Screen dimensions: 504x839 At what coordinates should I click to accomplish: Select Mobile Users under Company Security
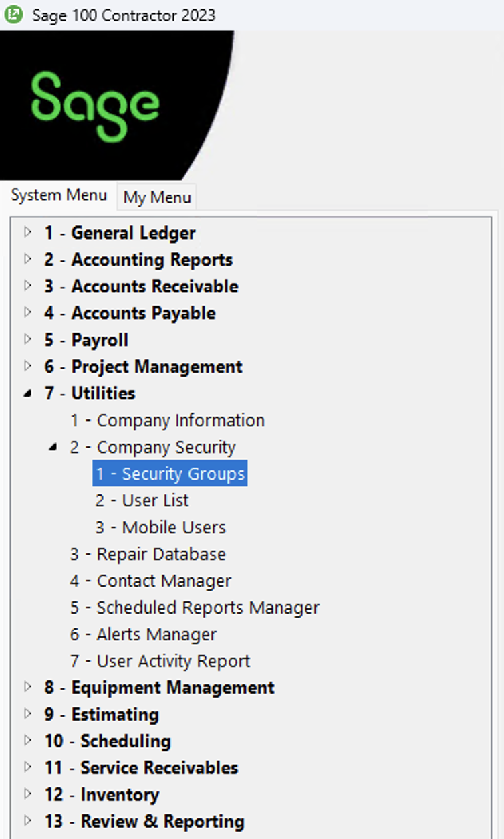pyautogui.click(x=160, y=527)
